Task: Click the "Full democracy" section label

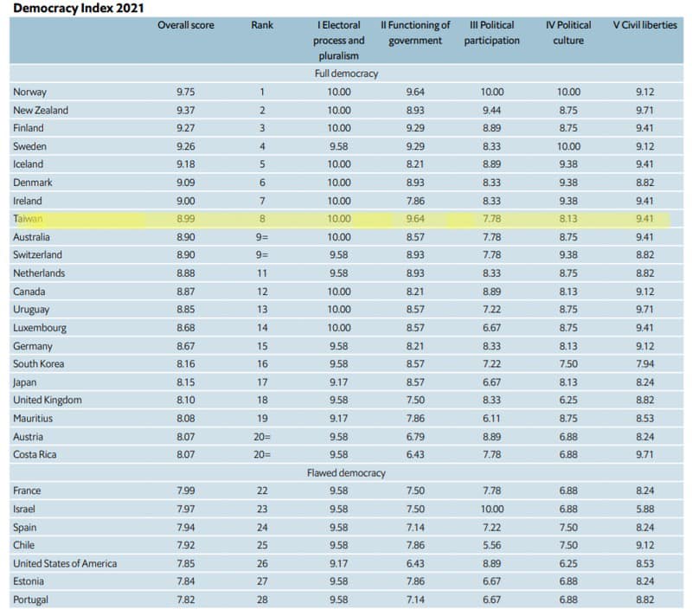Action: pyautogui.click(x=347, y=74)
